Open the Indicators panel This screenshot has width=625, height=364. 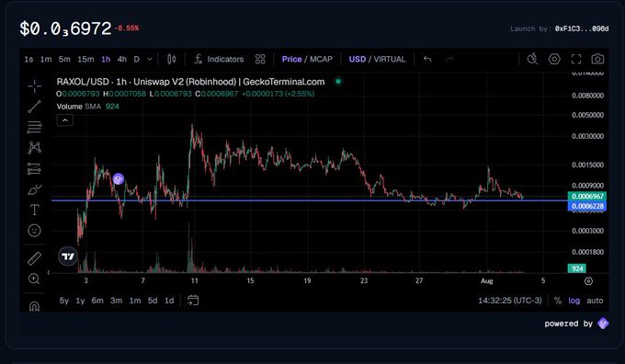tap(219, 60)
